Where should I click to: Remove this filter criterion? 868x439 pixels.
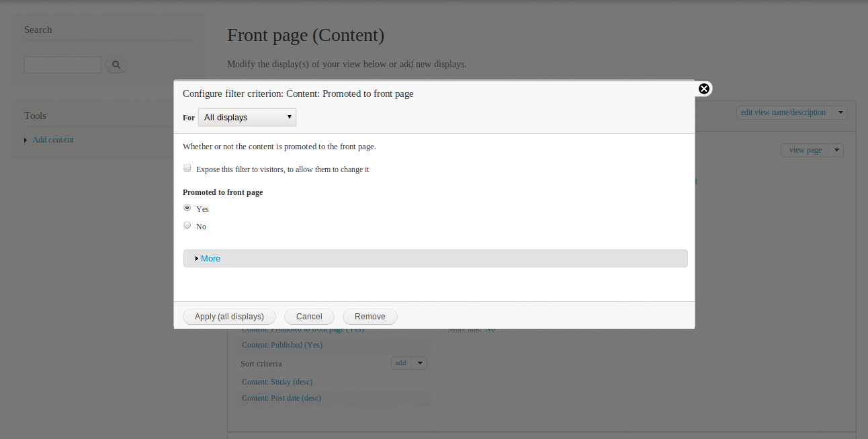(370, 316)
